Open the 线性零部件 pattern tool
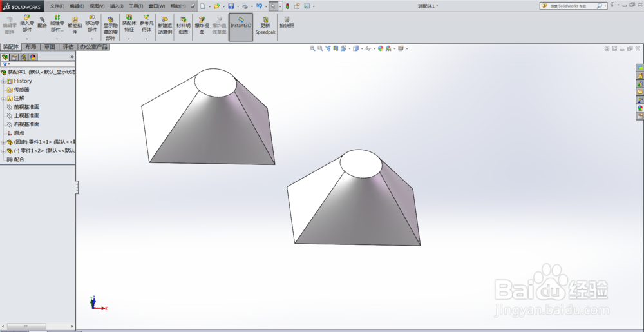 (x=57, y=24)
